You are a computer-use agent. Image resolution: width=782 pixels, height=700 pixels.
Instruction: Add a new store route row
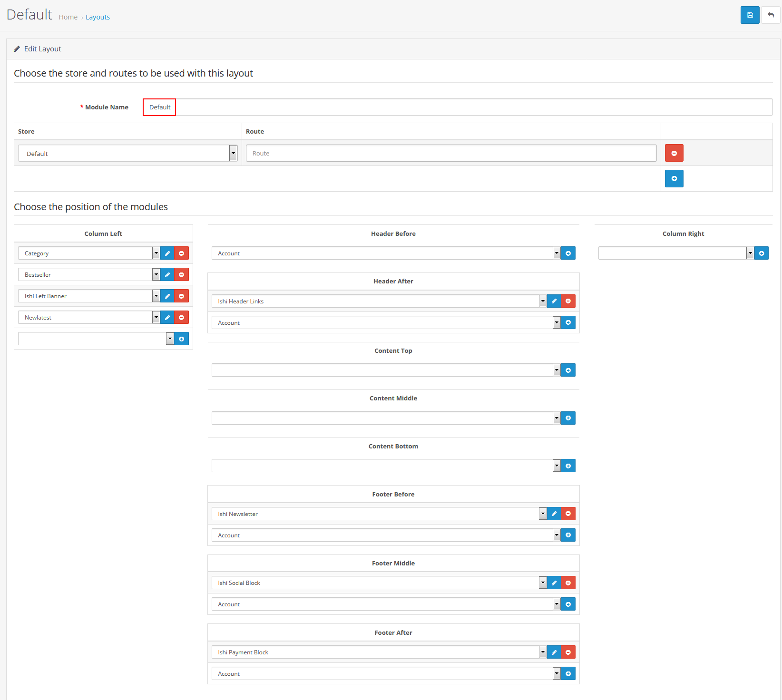pyautogui.click(x=674, y=179)
